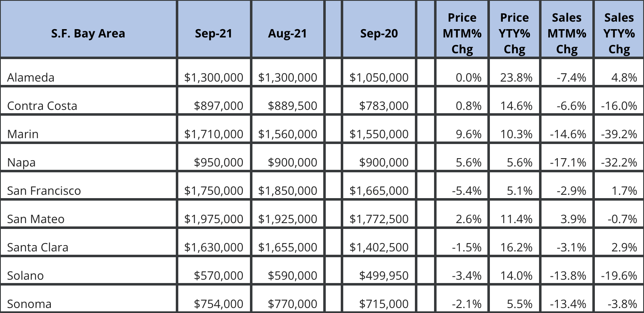Click Santa Clara's 16.2% price YTY cell
Screen dimensions: 644x313
coord(516,247)
